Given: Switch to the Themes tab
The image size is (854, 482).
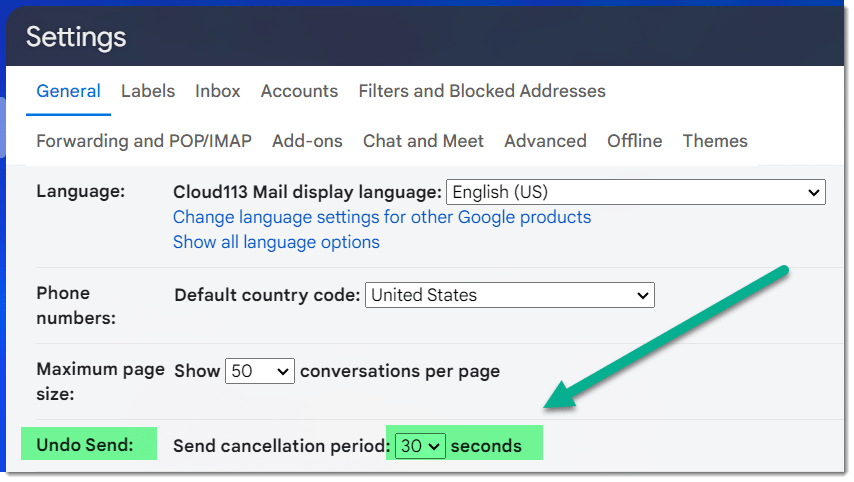Looking at the screenshot, I should point(715,141).
